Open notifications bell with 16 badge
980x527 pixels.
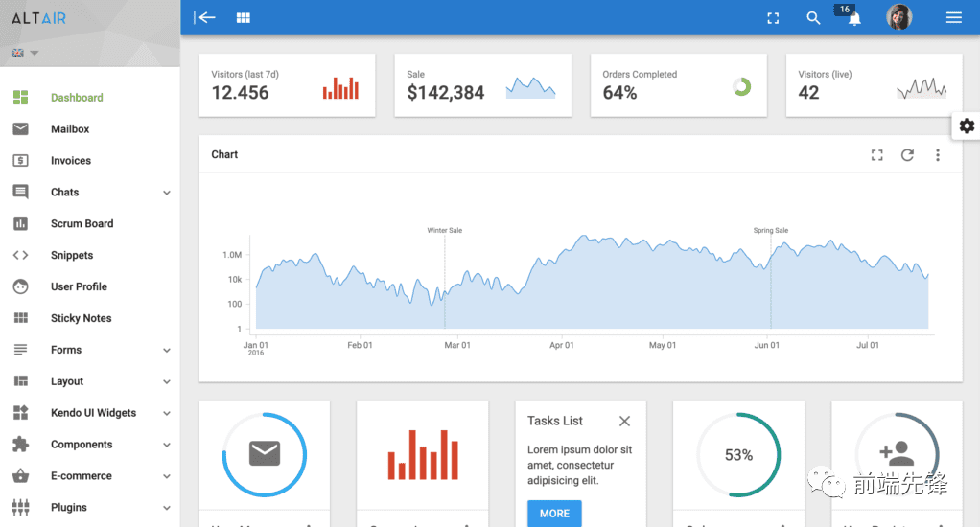pyautogui.click(x=853, y=18)
